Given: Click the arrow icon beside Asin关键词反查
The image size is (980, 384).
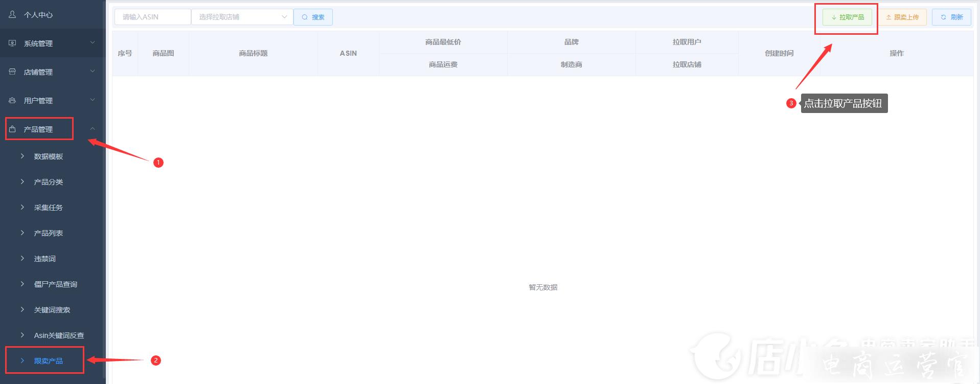Looking at the screenshot, I should coord(22,335).
